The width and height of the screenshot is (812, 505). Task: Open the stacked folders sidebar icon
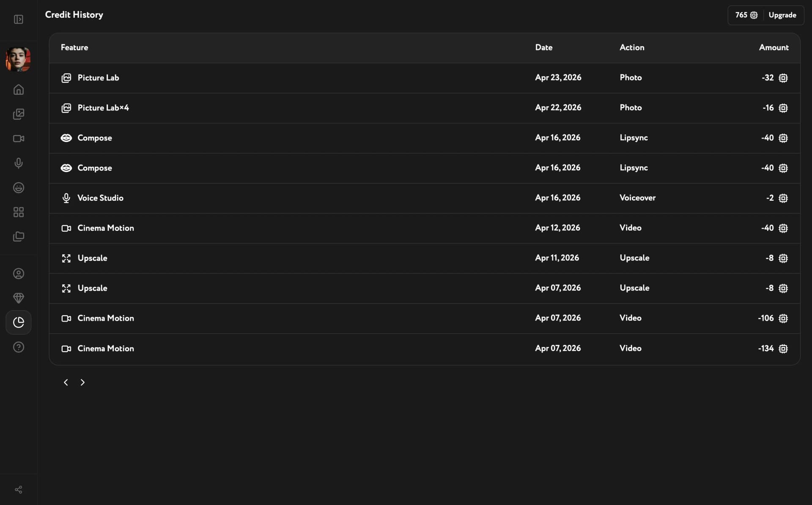tap(19, 237)
